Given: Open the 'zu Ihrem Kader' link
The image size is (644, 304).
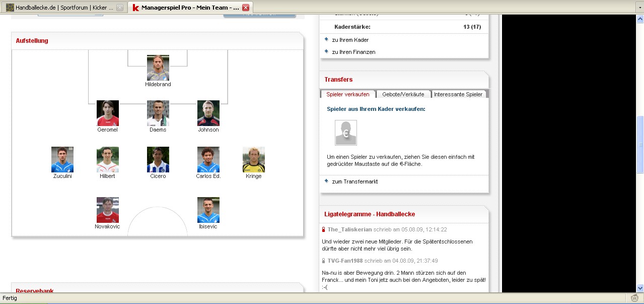Looking at the screenshot, I should click(x=350, y=40).
